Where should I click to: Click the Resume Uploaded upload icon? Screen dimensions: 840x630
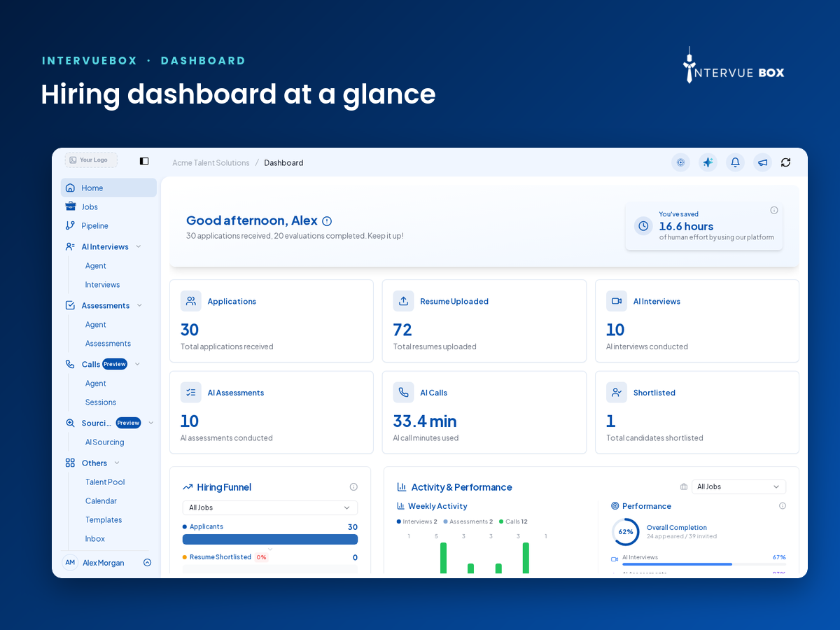(403, 301)
